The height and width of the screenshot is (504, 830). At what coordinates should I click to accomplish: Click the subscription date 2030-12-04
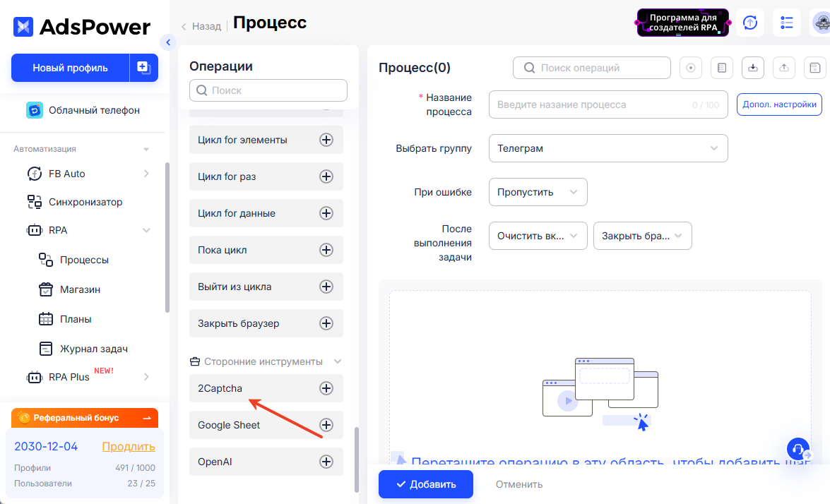pos(46,446)
